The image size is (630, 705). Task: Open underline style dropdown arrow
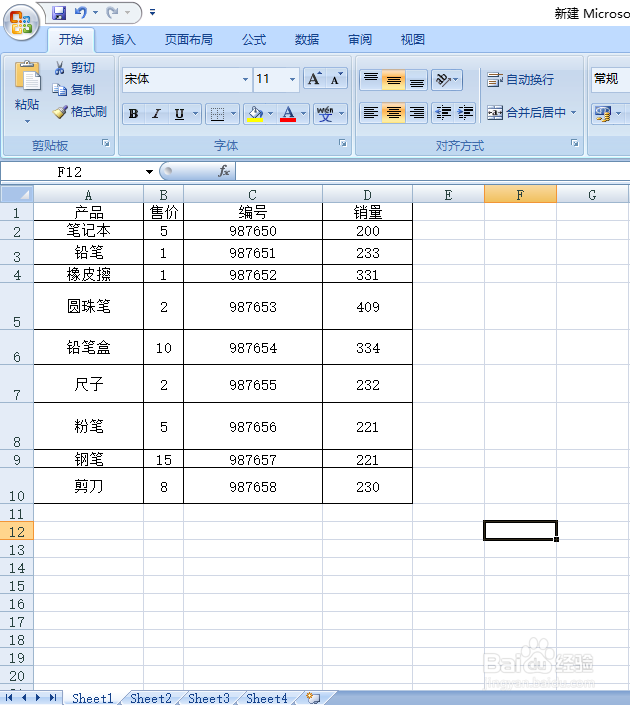pyautogui.click(x=195, y=114)
